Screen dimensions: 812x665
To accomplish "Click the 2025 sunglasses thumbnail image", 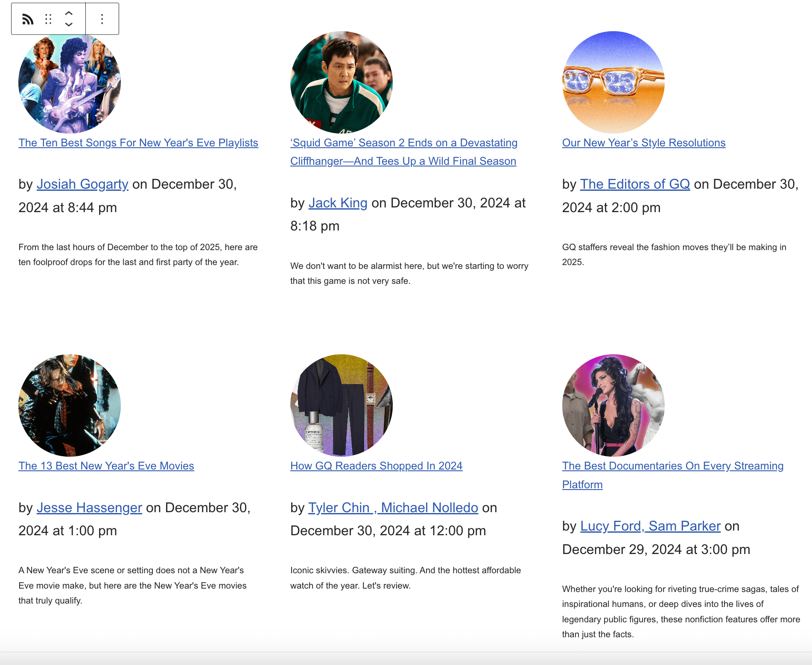I will pyautogui.click(x=613, y=82).
